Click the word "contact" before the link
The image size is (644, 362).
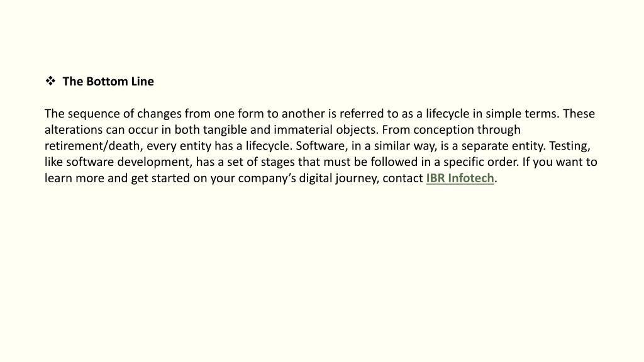tap(402, 178)
